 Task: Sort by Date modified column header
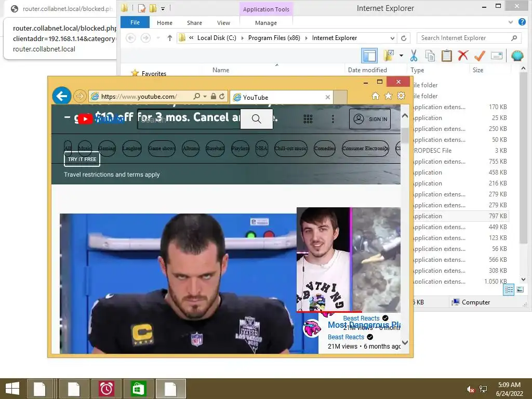(x=367, y=70)
